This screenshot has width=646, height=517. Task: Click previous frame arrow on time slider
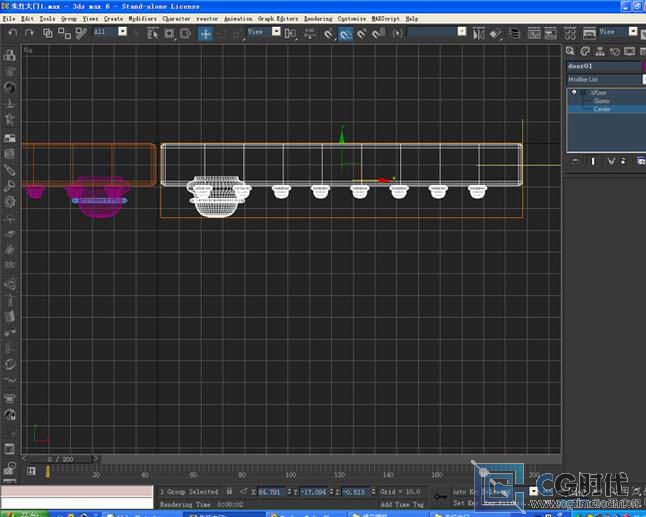(24, 459)
